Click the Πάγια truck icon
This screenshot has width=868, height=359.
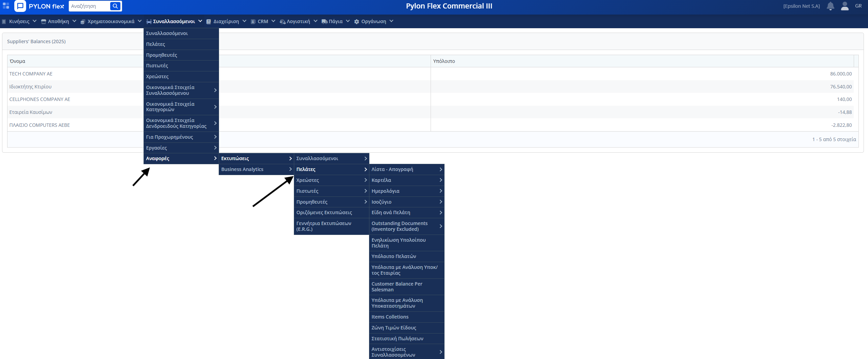click(x=324, y=21)
